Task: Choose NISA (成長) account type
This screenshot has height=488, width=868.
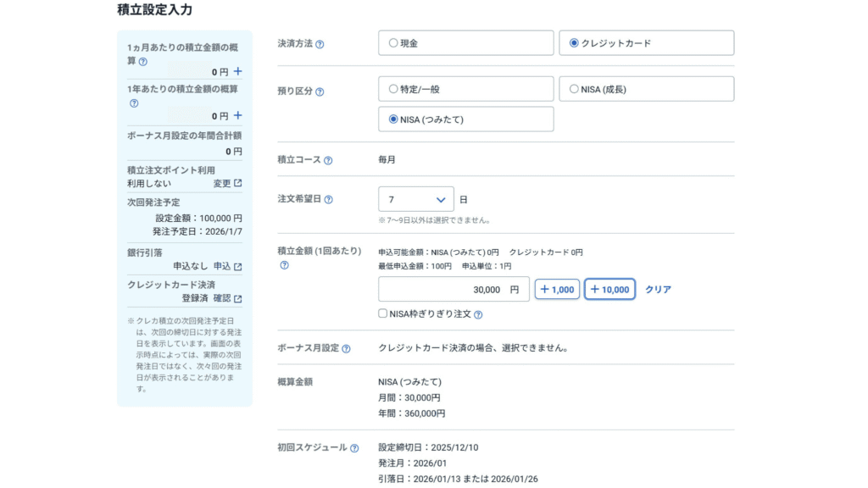Action: click(574, 89)
